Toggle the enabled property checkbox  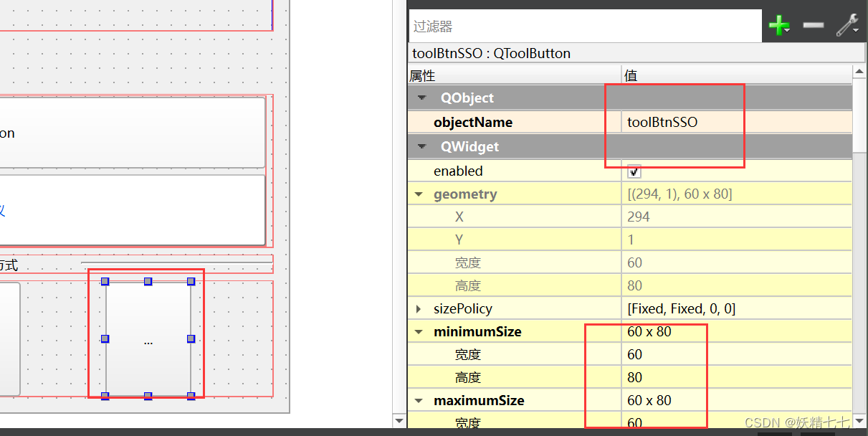click(634, 171)
